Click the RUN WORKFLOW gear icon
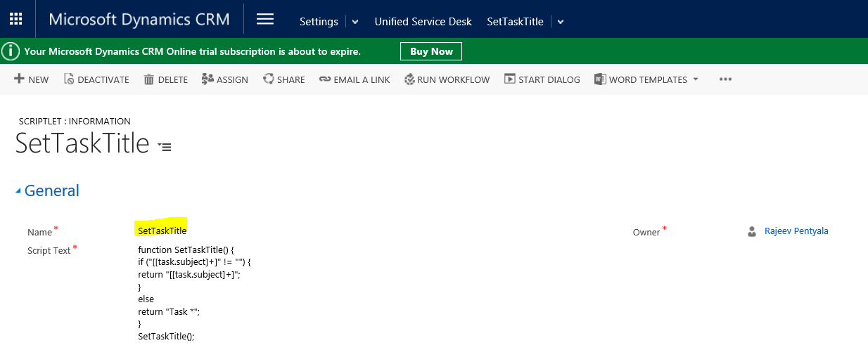The width and height of the screenshot is (868, 350). pyautogui.click(x=409, y=79)
